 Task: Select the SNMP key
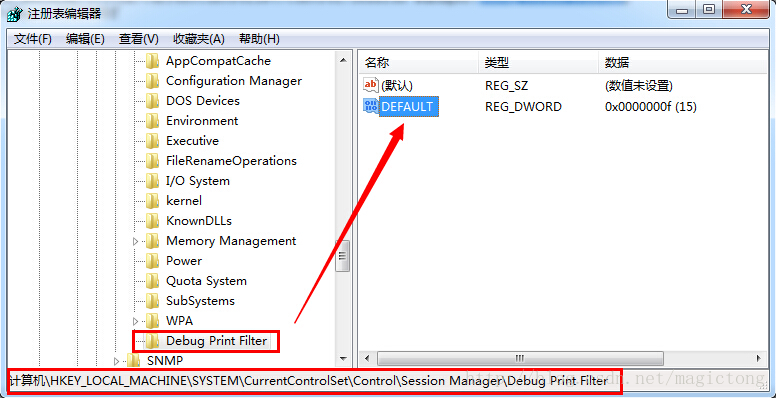165,360
